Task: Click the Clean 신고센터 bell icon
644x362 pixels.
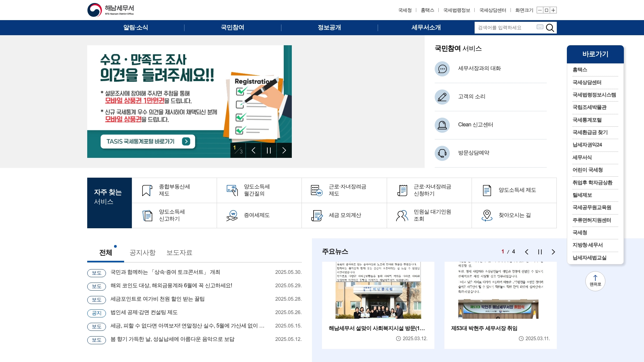Action: coord(442,125)
